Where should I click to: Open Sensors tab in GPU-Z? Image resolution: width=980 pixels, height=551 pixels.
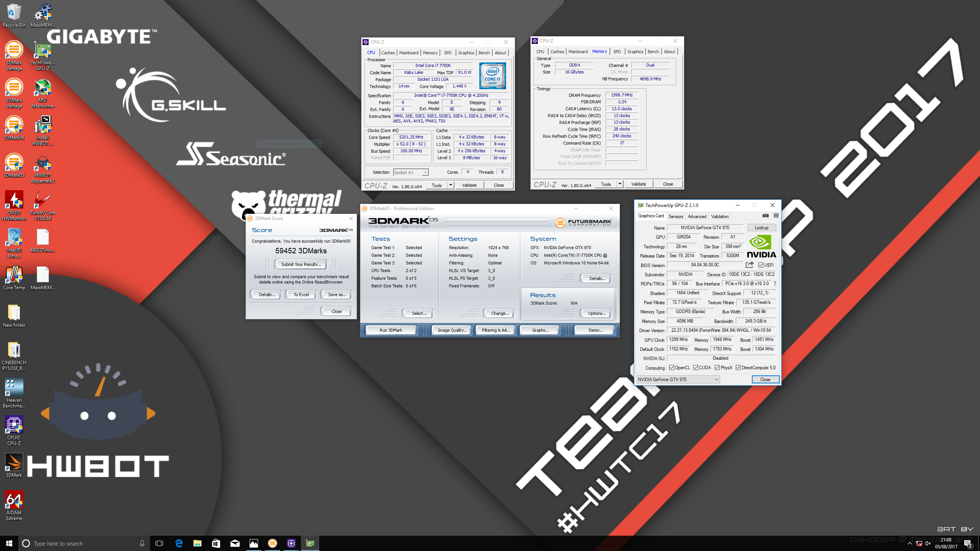pyautogui.click(x=676, y=217)
